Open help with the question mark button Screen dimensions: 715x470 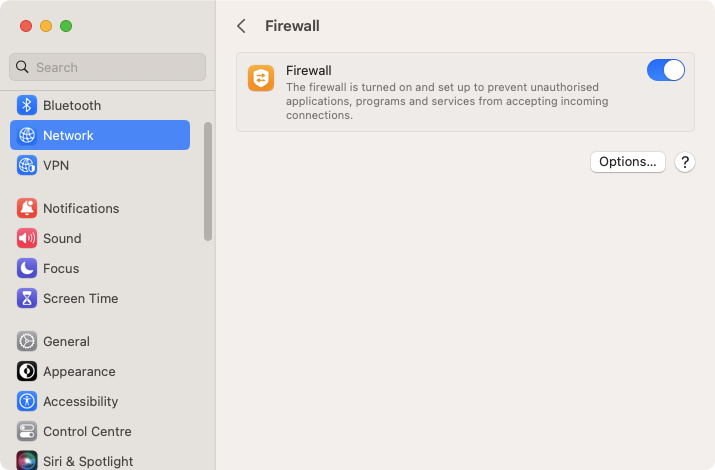[684, 162]
